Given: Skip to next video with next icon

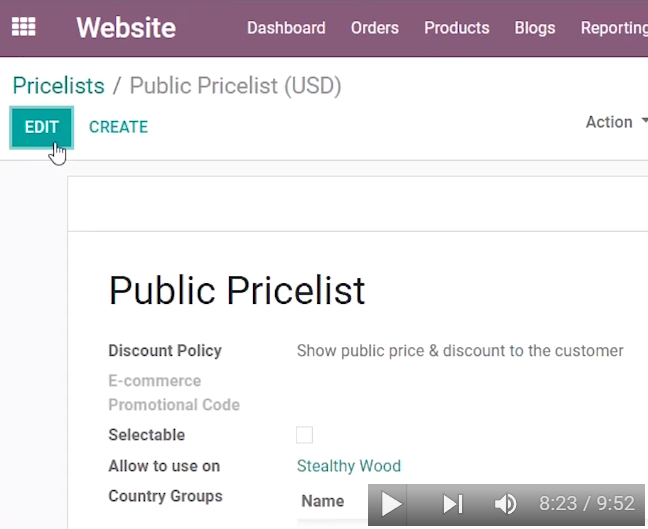Looking at the screenshot, I should 453,504.
